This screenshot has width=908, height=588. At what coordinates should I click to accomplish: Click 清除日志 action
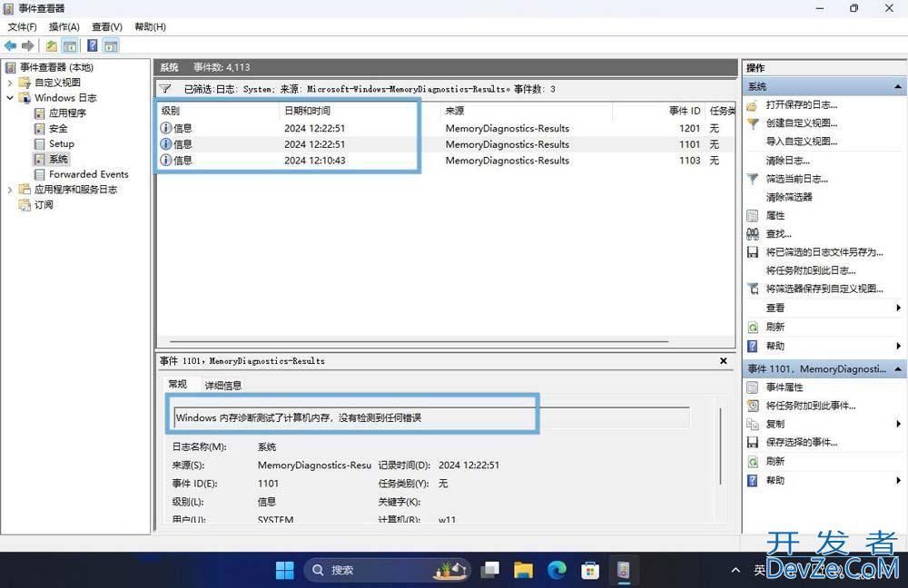tap(787, 161)
